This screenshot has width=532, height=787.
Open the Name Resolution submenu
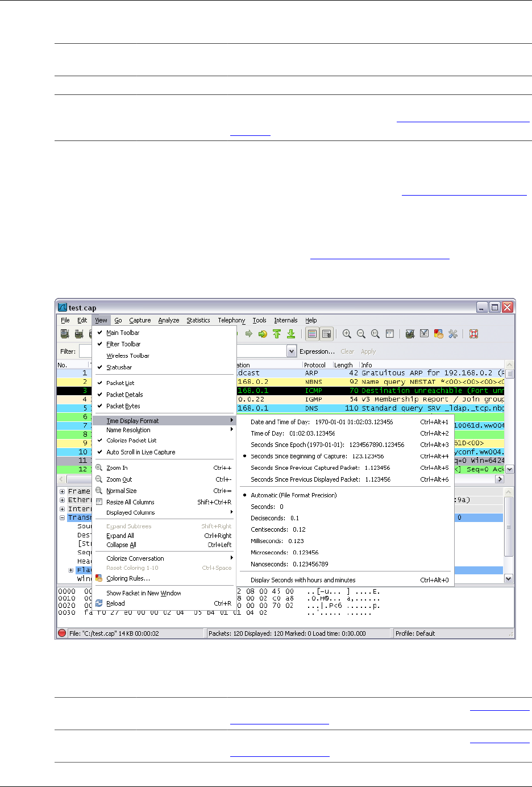point(164,430)
